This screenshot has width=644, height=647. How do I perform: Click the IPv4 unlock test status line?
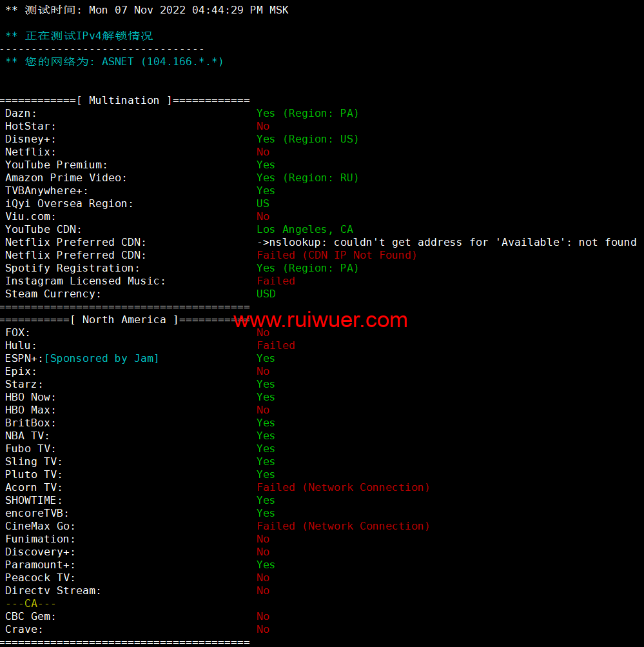click(x=79, y=36)
